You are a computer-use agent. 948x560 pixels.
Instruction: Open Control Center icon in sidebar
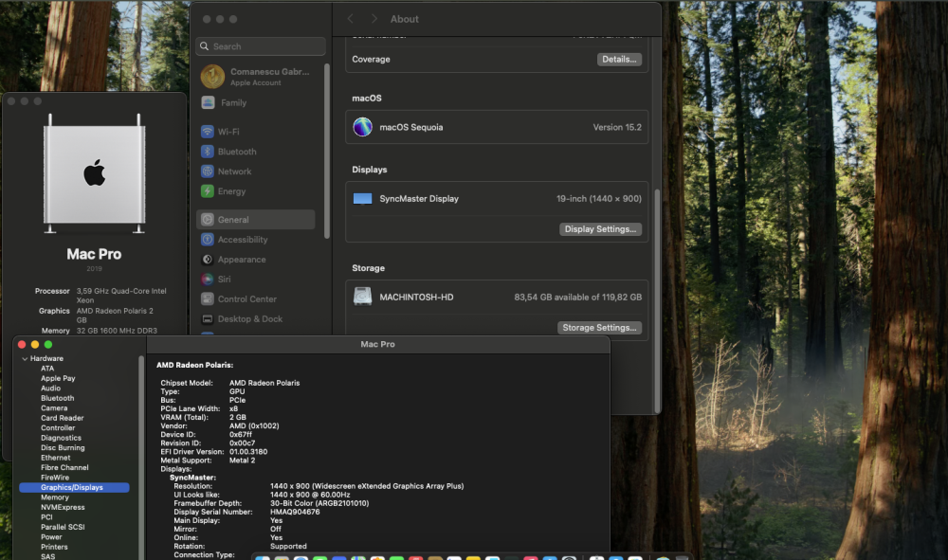point(208,299)
